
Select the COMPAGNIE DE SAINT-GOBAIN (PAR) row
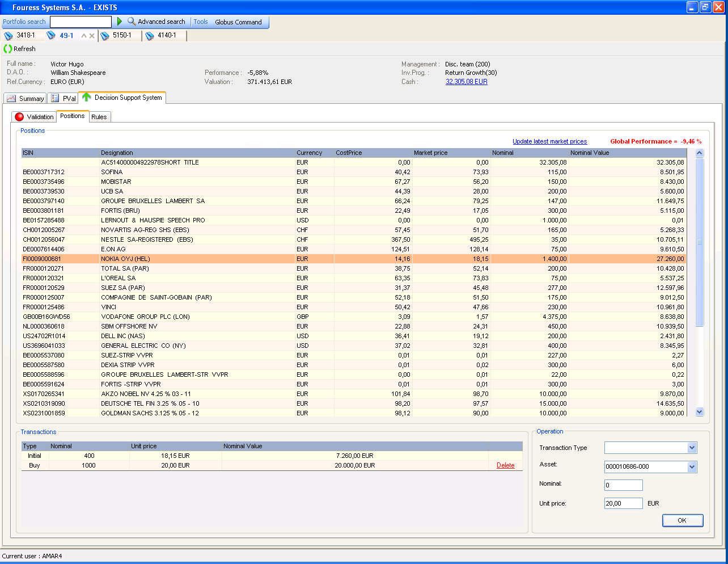coord(354,297)
